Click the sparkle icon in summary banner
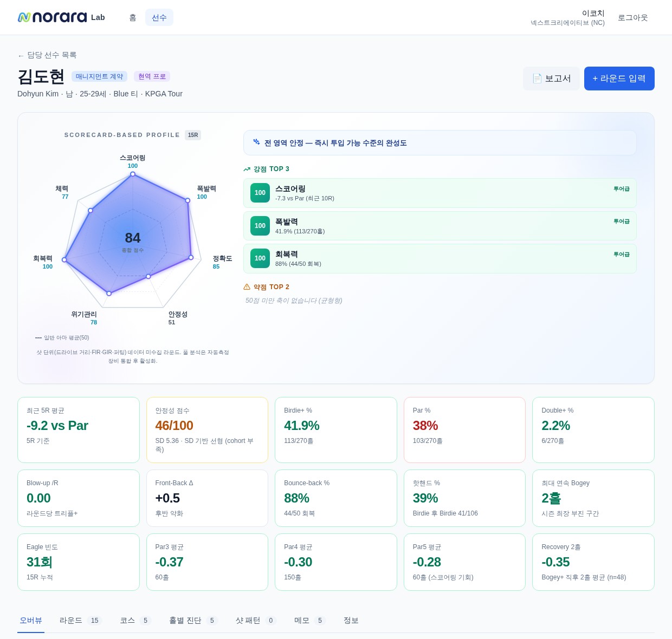Image resolution: width=672 pixels, height=639 pixels. click(256, 142)
